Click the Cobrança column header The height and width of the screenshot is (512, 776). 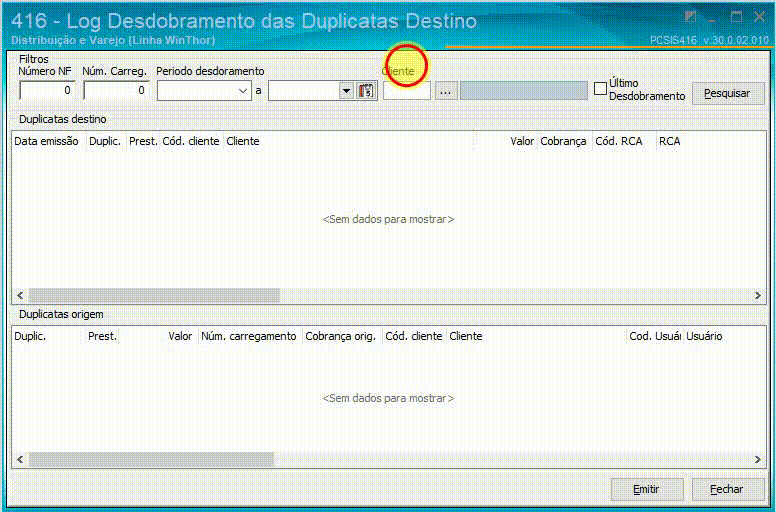[x=565, y=141]
